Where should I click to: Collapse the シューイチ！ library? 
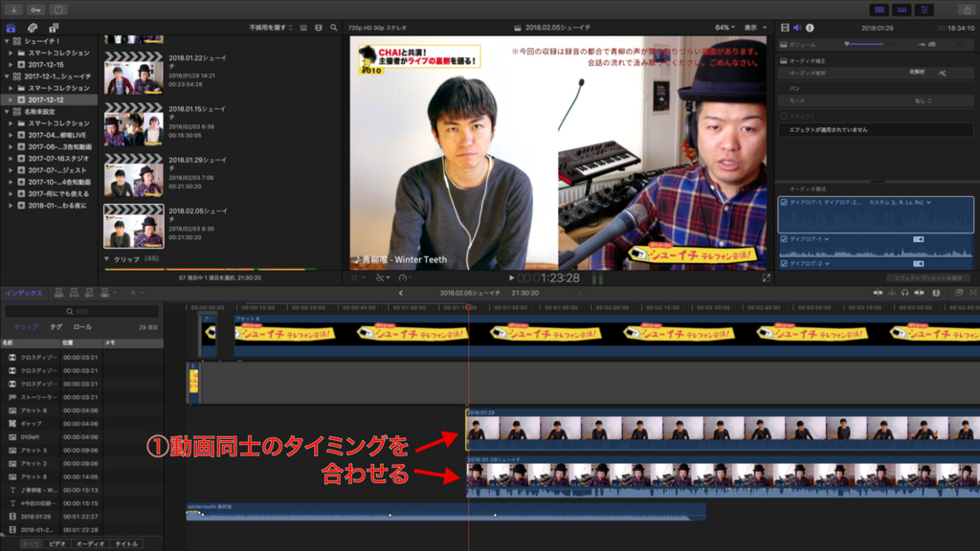[x=7, y=41]
